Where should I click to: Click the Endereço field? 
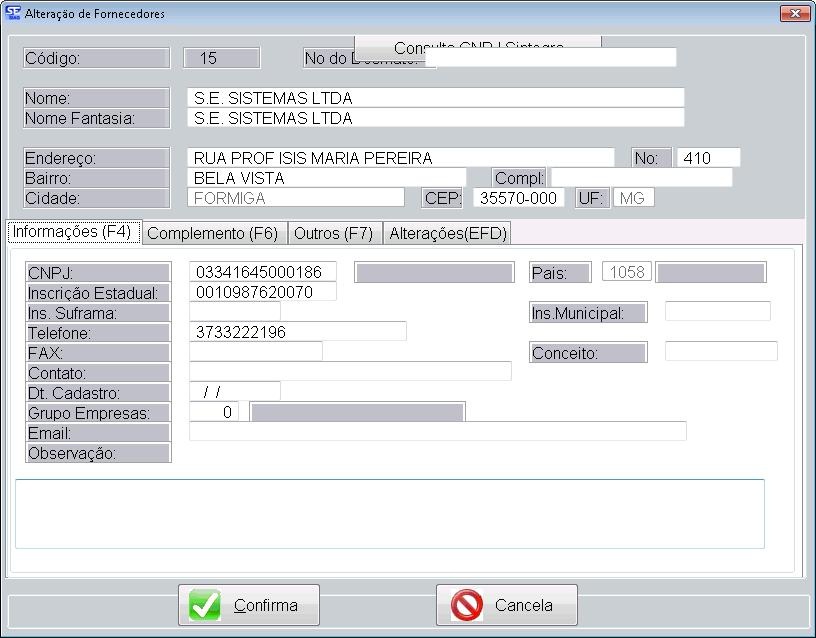coord(400,158)
